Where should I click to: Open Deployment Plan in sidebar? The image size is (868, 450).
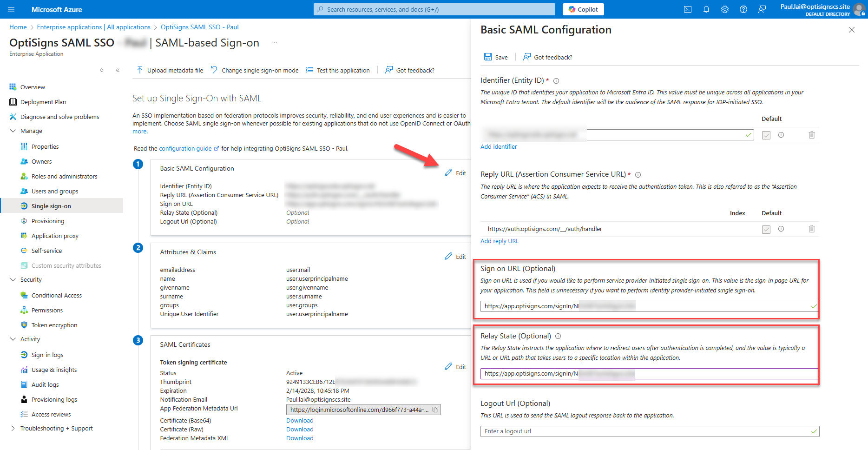coord(43,102)
